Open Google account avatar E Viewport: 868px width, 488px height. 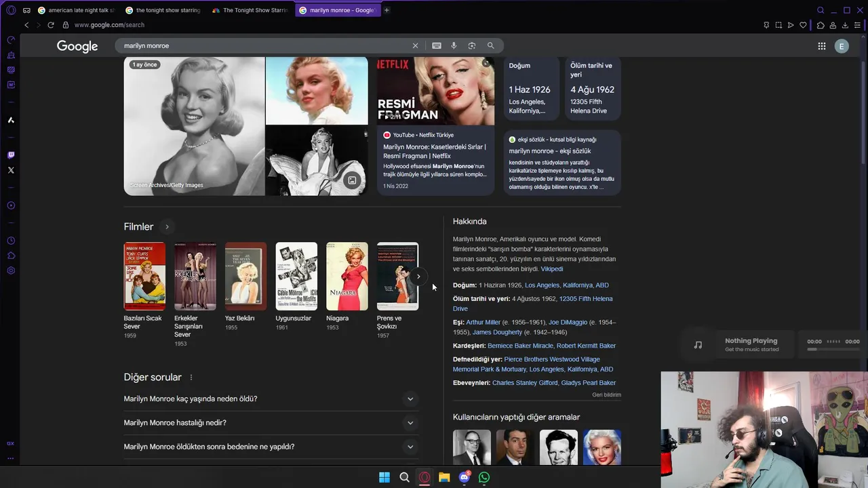pos(842,46)
